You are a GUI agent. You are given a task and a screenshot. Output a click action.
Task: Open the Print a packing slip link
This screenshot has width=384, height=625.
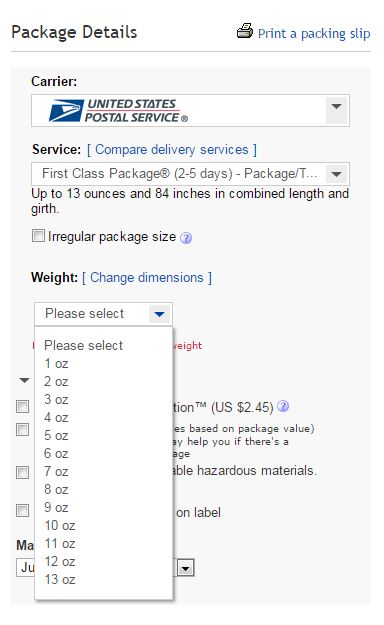314,33
